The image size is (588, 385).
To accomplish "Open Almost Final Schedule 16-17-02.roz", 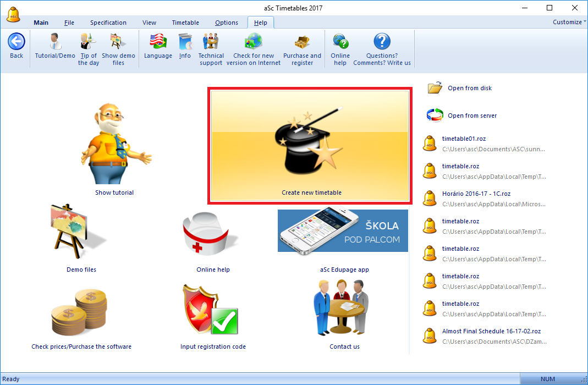I will [491, 331].
